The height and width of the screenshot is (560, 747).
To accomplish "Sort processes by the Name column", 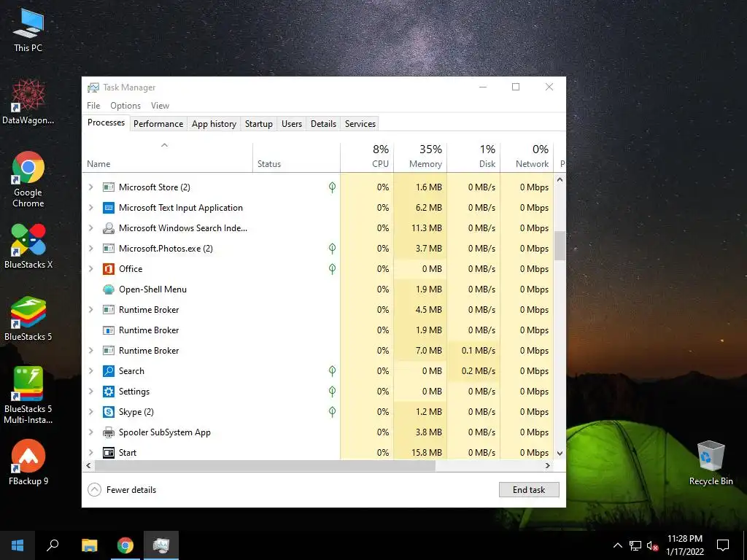I will click(x=167, y=157).
